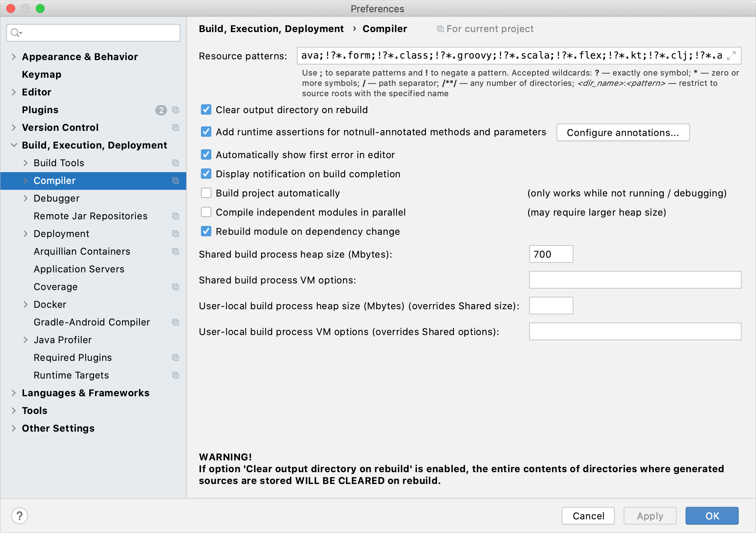The width and height of the screenshot is (756, 533).
Task: Collapse Build, Execution, Deployment section
Action: [14, 145]
